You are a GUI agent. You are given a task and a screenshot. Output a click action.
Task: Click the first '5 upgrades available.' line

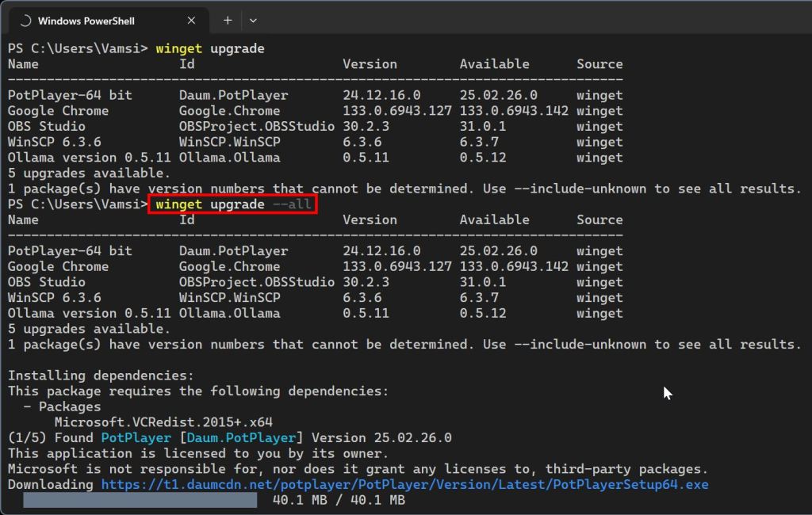[89, 173]
